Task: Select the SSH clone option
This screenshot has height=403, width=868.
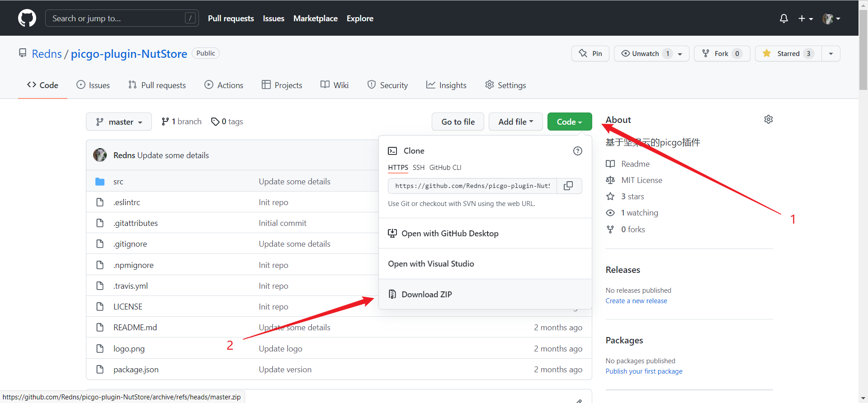Action: coord(419,168)
